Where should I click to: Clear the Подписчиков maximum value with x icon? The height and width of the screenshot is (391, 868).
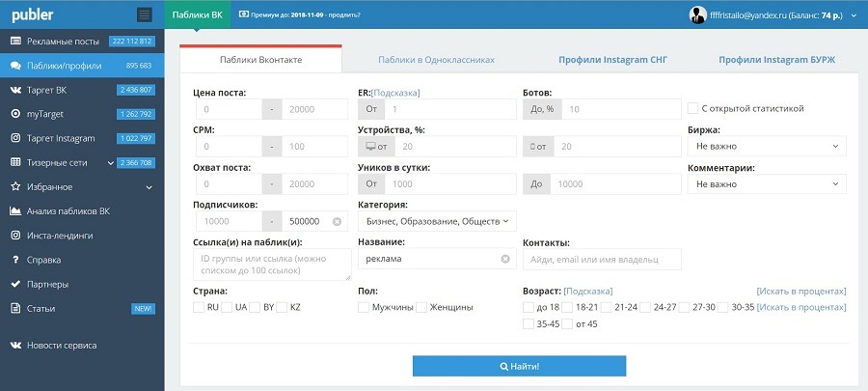337,221
